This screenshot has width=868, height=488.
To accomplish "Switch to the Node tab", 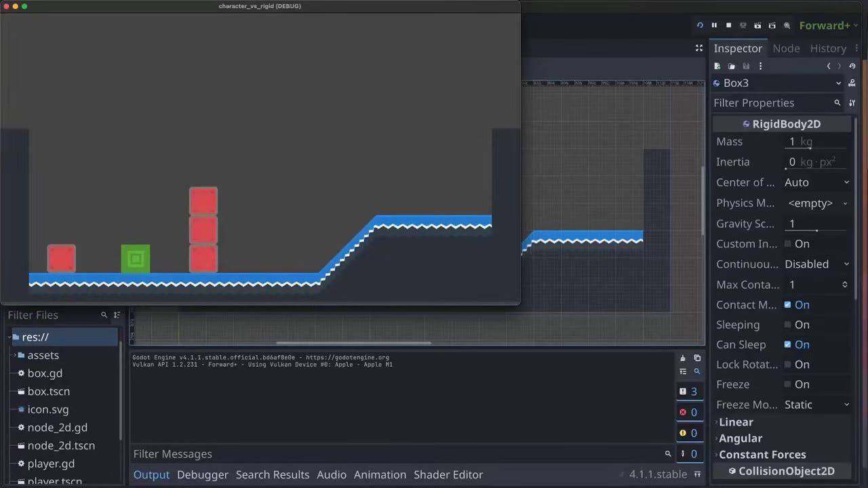I will 786,48.
